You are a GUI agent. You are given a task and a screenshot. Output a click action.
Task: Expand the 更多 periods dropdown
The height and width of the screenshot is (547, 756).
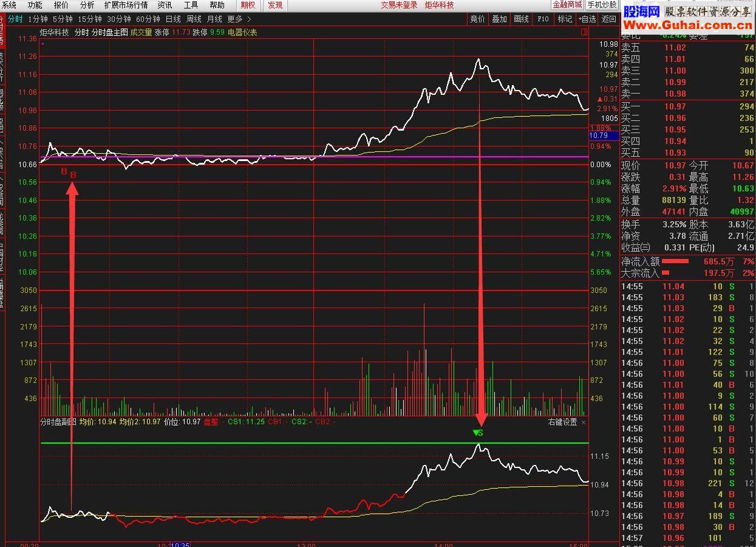(x=239, y=19)
